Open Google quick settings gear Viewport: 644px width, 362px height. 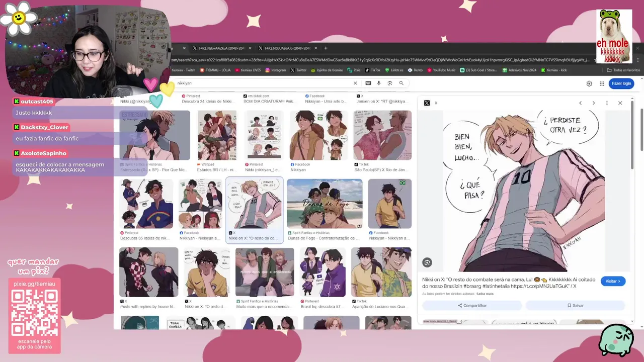click(x=589, y=83)
